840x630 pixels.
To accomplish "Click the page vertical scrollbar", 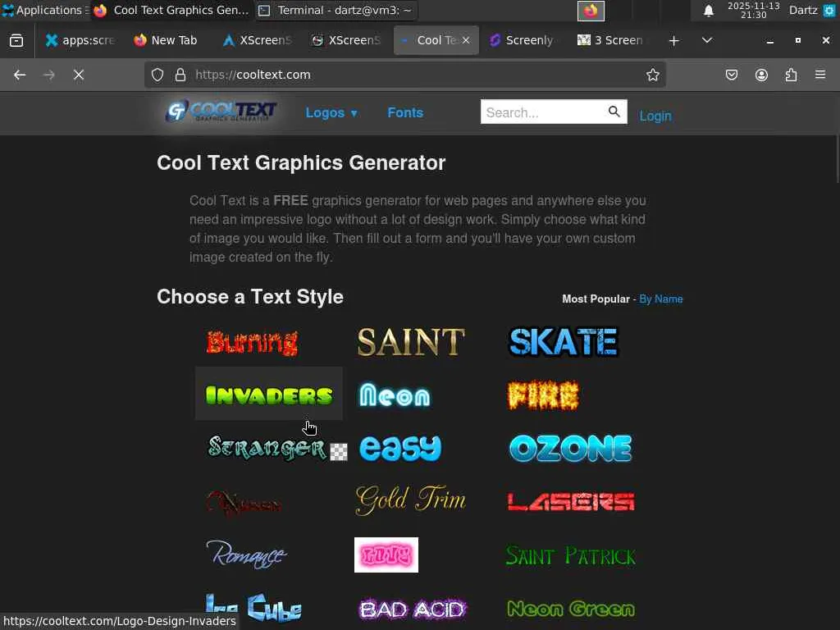I will 837,161.
